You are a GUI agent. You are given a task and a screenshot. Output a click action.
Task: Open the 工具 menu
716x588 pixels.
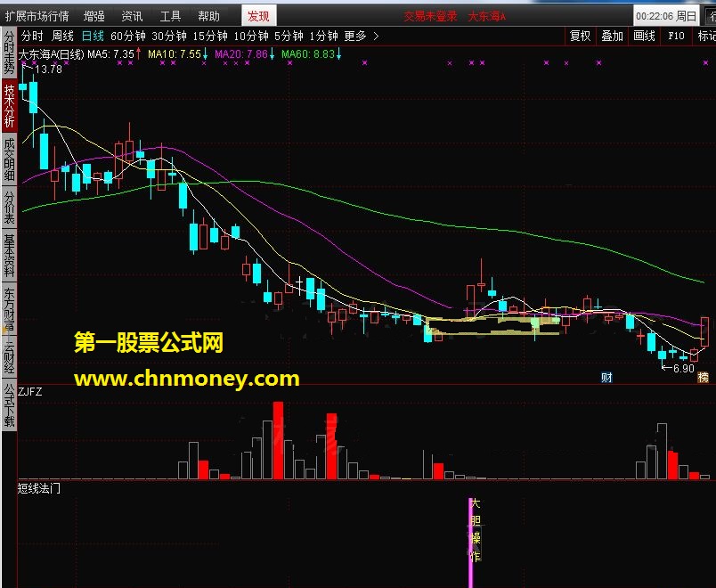coord(170,16)
